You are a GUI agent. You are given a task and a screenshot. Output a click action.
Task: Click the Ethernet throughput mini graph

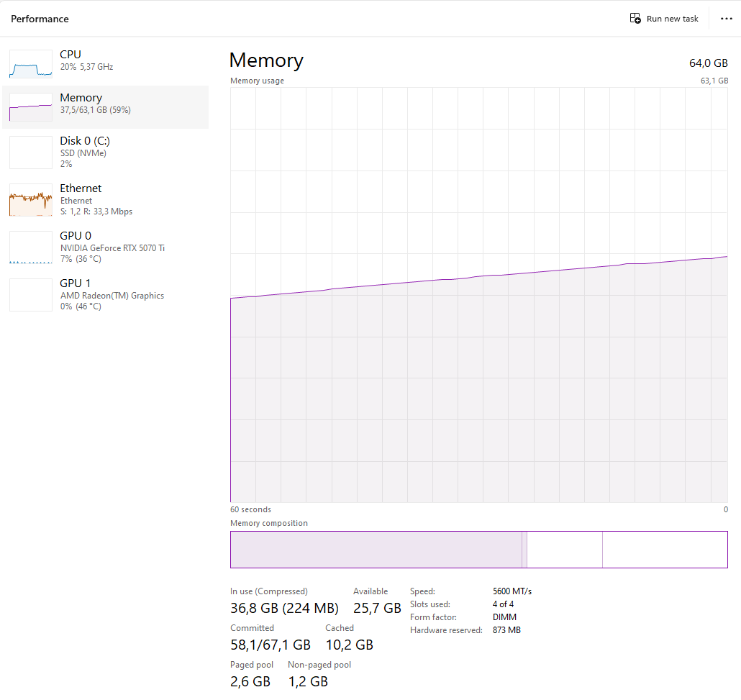pyautogui.click(x=31, y=199)
